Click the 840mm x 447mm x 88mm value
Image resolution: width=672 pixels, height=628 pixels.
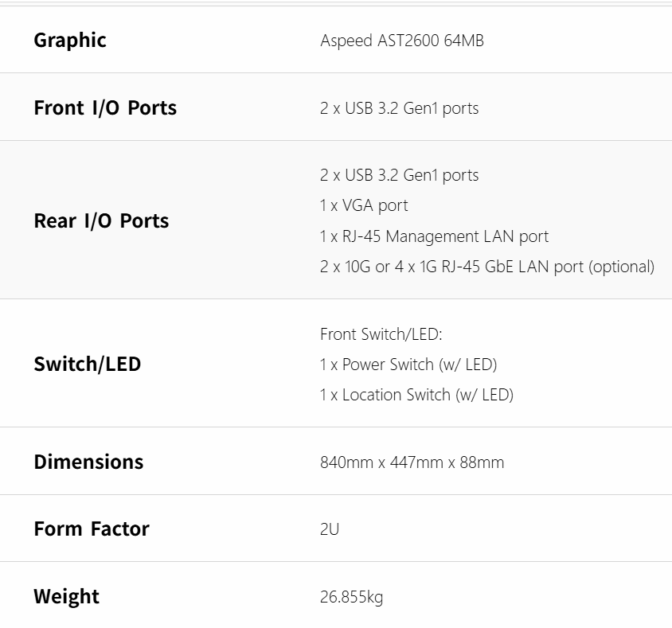click(x=412, y=462)
